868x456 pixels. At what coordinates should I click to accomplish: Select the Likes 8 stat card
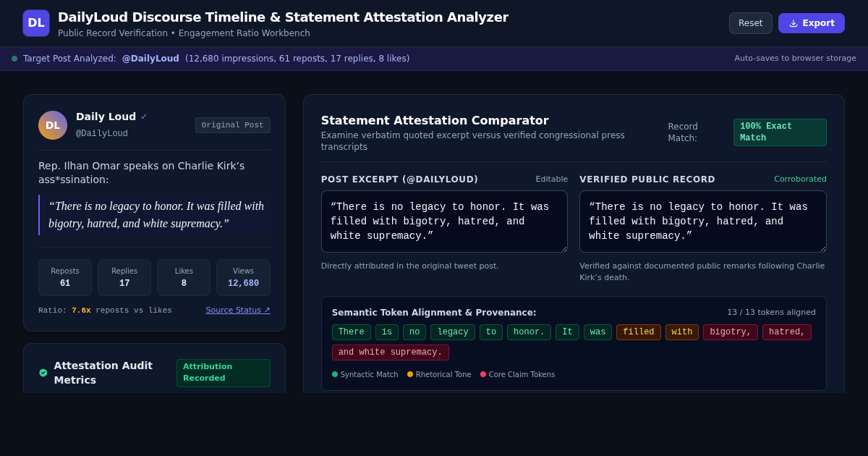pos(184,277)
